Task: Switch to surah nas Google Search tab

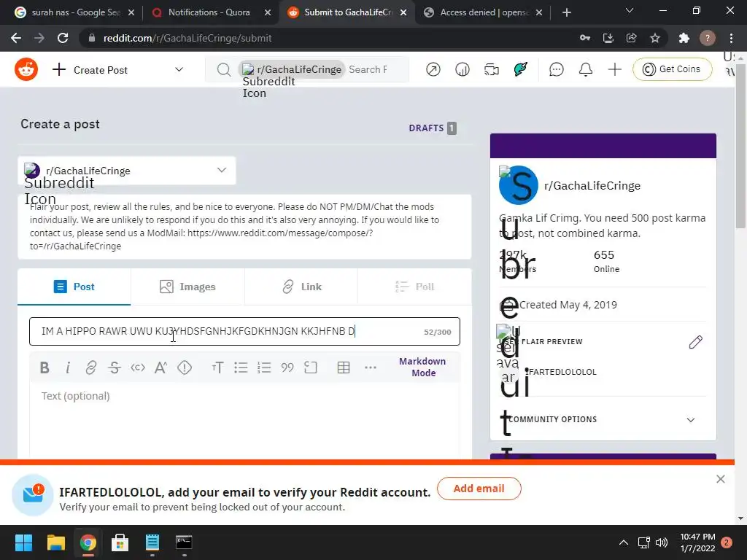Action: click(74, 12)
